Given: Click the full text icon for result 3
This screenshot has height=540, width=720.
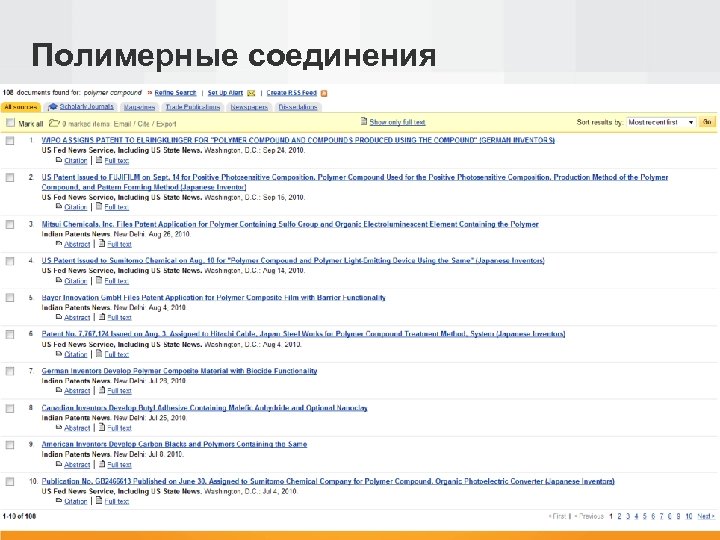Looking at the screenshot, I should coord(102,243).
